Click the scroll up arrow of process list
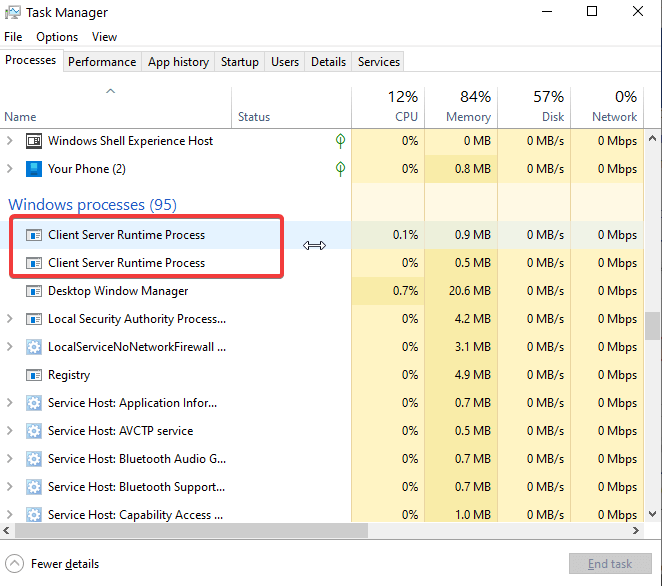Screen dimensions: 662x586 pyautogui.click(x=652, y=138)
